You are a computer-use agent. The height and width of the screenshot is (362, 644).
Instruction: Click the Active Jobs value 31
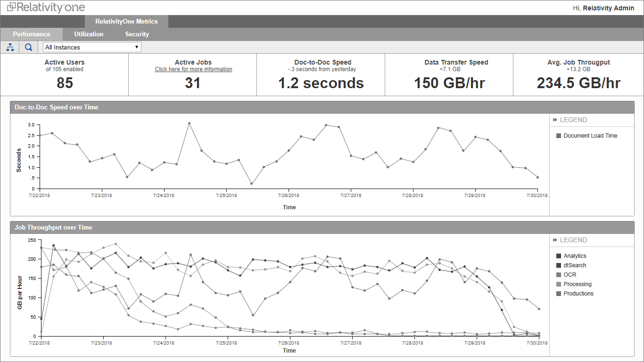coord(193,83)
